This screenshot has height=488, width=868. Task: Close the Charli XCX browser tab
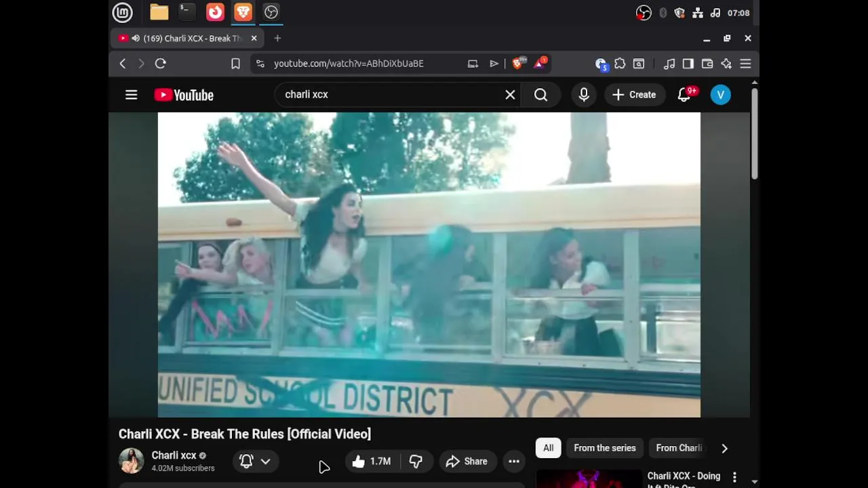[x=254, y=39]
